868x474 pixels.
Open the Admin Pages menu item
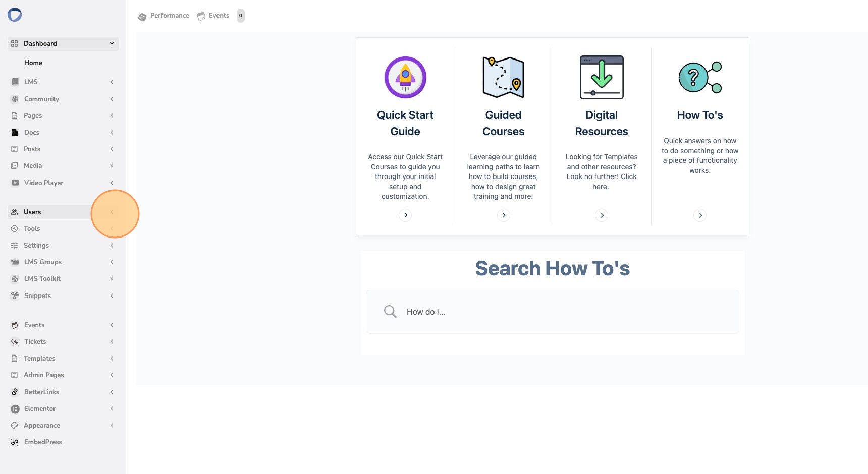[63, 375]
